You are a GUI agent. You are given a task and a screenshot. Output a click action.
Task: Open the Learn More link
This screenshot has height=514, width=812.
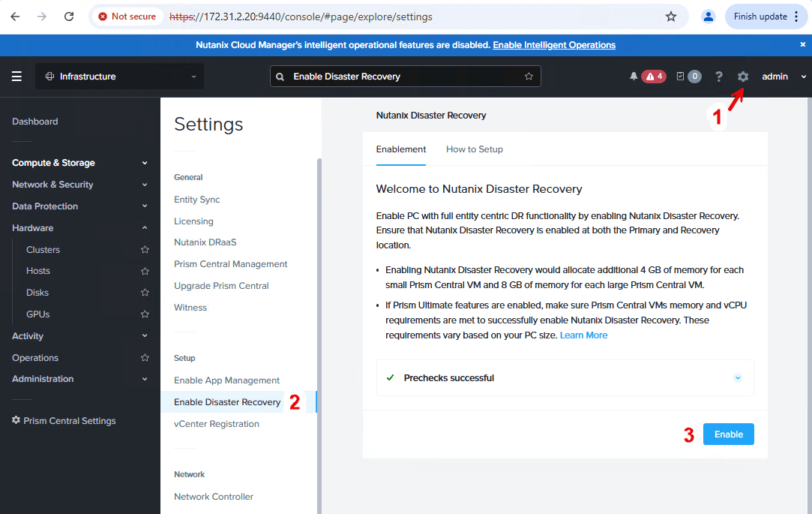point(583,335)
